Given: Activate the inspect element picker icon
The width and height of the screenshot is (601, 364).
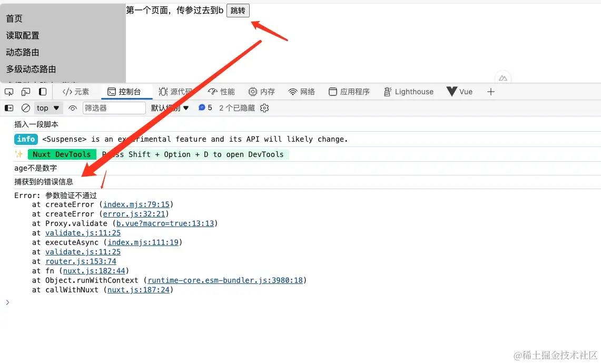Looking at the screenshot, I should point(9,92).
